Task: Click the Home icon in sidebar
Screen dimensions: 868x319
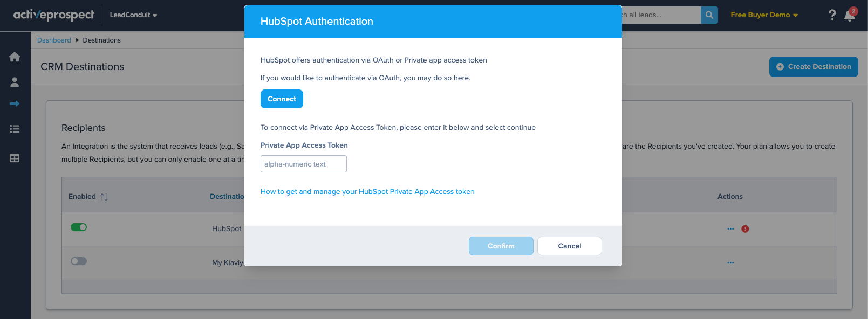Action: pyautogui.click(x=15, y=57)
